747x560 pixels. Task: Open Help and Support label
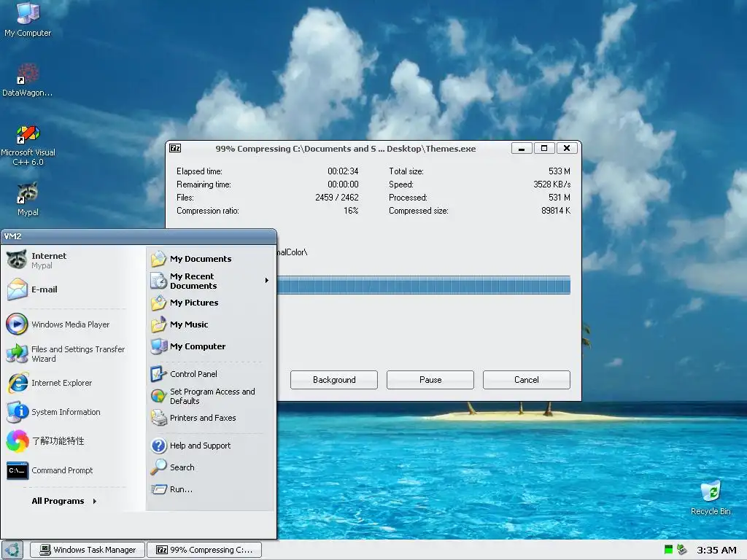[200, 446]
